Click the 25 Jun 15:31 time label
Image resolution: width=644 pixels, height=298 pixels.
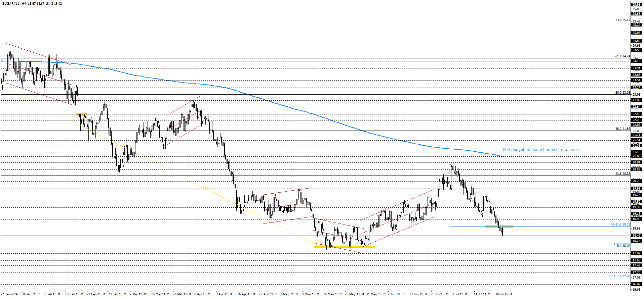(x=440, y=294)
